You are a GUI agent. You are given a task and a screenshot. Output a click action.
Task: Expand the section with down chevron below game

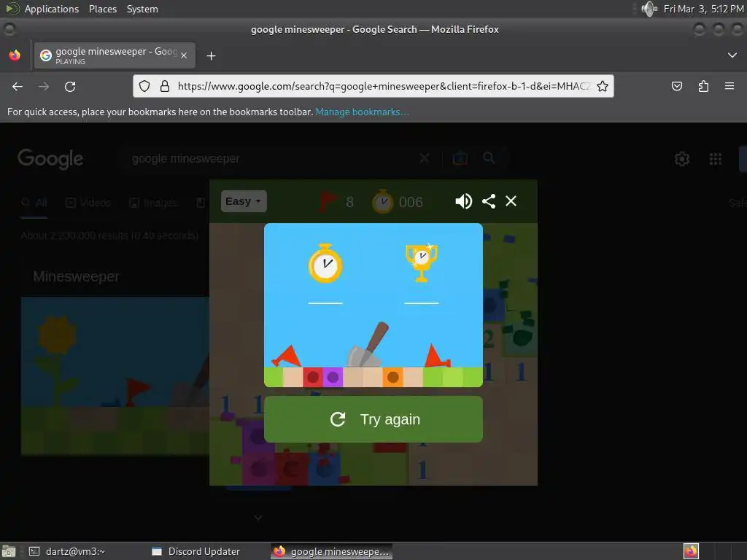pyautogui.click(x=258, y=517)
